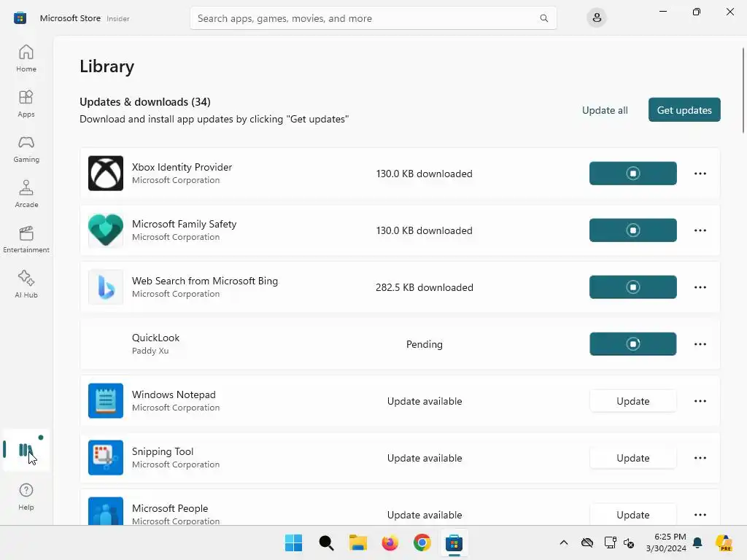Stop the Web Search from Microsoft Bing download
The height and width of the screenshot is (560, 747).
point(632,287)
